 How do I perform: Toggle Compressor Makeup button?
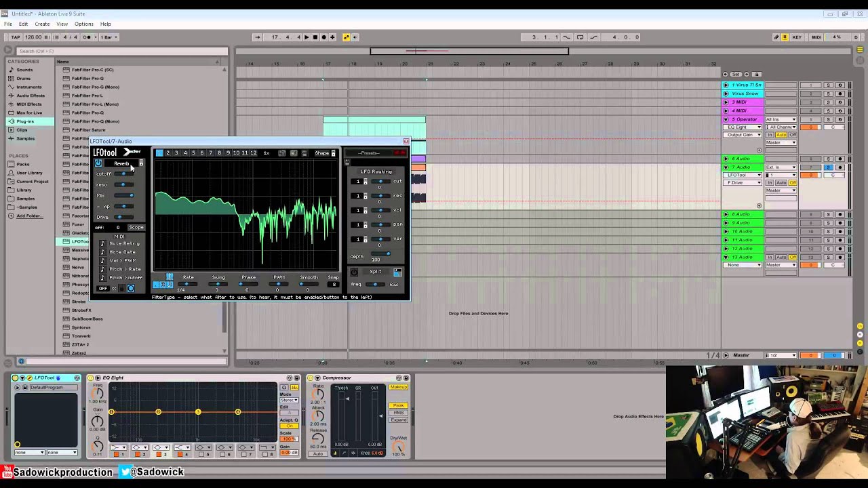tap(398, 387)
